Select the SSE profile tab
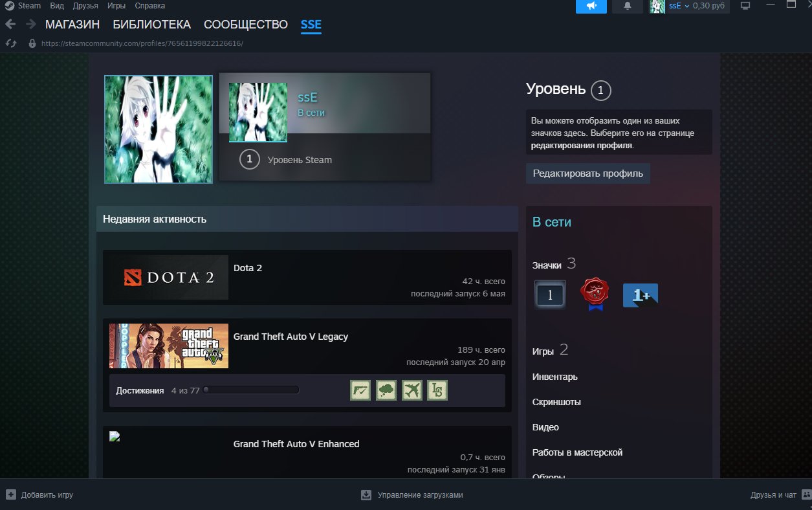This screenshot has height=510, width=812. pyautogui.click(x=311, y=25)
